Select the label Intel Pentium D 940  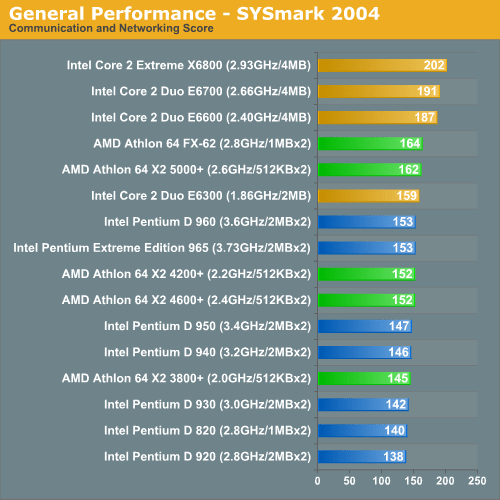(207, 352)
